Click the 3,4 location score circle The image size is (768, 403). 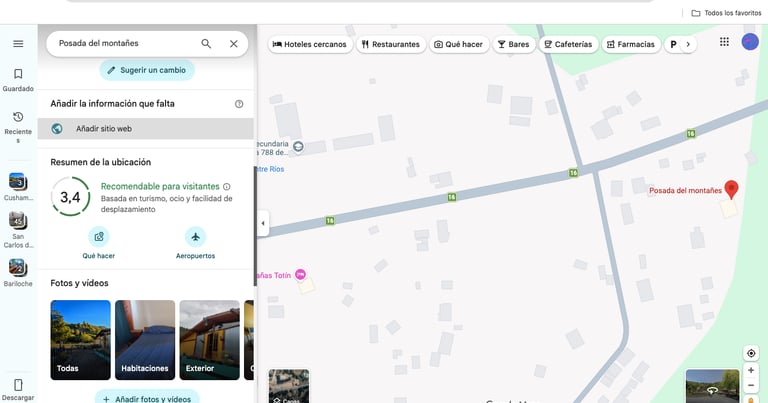tap(71, 197)
